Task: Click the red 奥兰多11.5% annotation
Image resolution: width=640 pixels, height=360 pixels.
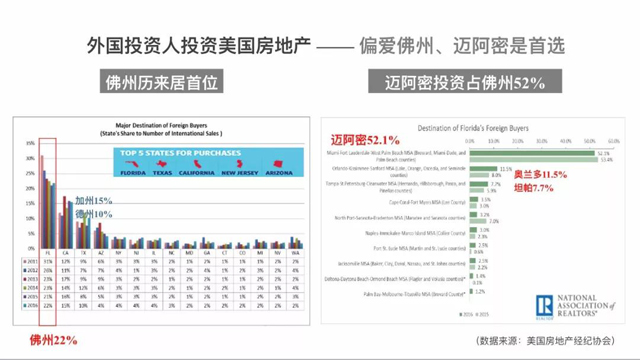Action: (540, 175)
